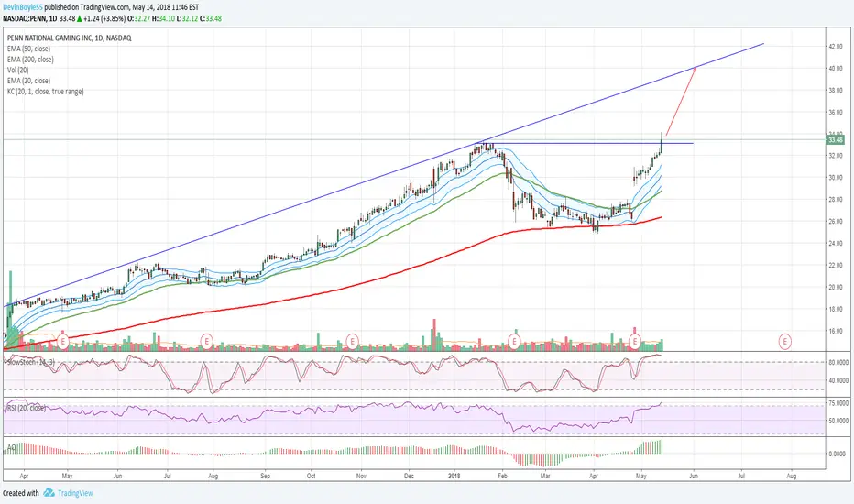Click the 0.0000 AO scale label
The image size is (854, 504).
coord(838,454)
